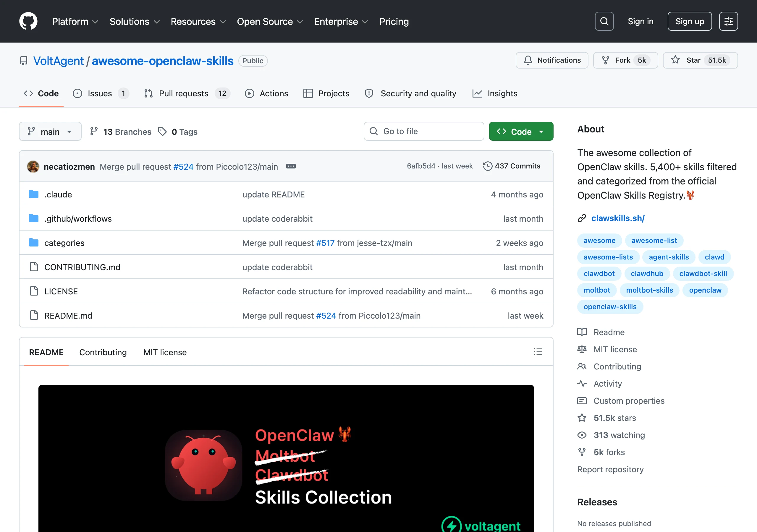The image size is (757, 532).
Task: Open necatiozmen's avatar image
Action: click(x=33, y=166)
